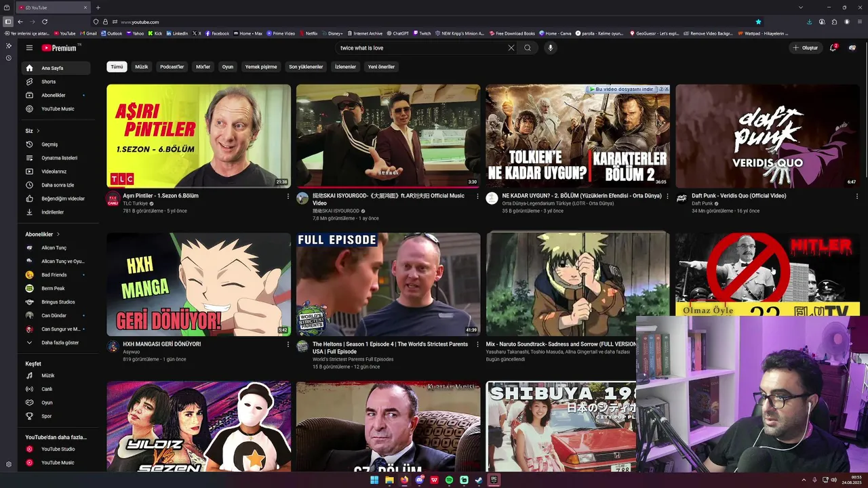Open YouTube Studio in sidebar
Image resolution: width=868 pixels, height=488 pixels.
(x=54, y=449)
